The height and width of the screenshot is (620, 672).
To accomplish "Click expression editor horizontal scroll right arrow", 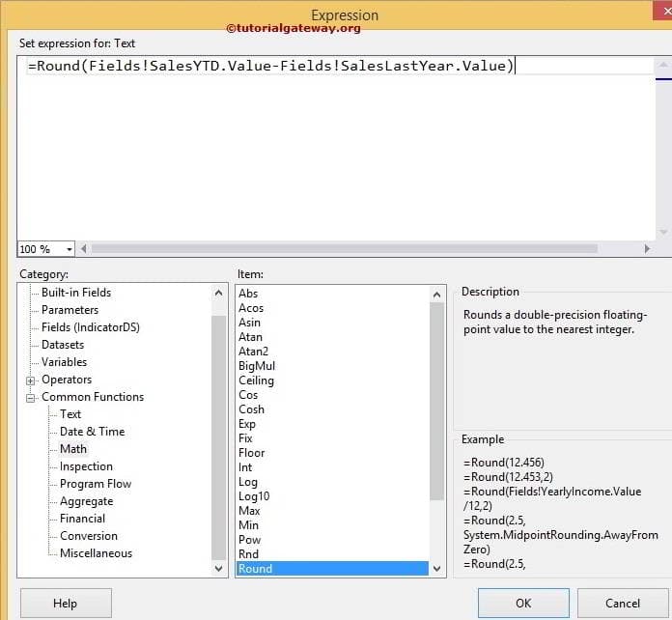I will click(647, 249).
